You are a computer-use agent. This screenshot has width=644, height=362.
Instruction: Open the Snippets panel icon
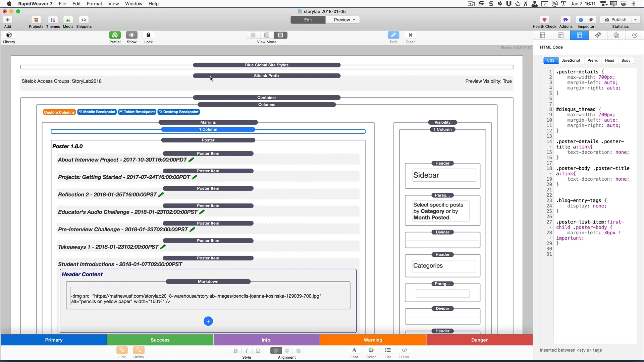(x=84, y=20)
